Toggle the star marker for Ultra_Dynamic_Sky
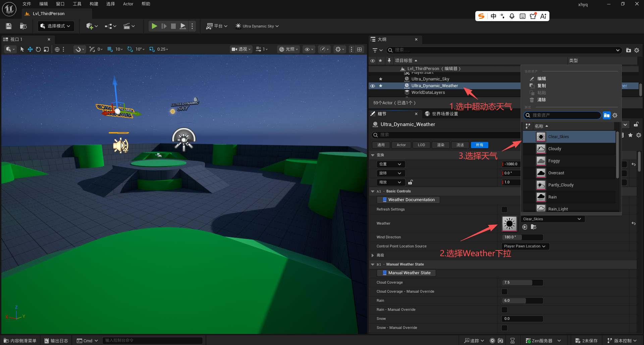This screenshot has width=644, height=345. tap(381, 79)
